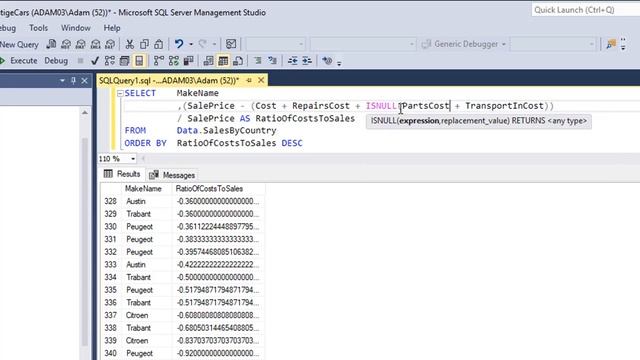Toggle auto-hide pin on left panel
The width and height of the screenshot is (640, 360).
click(x=73, y=80)
